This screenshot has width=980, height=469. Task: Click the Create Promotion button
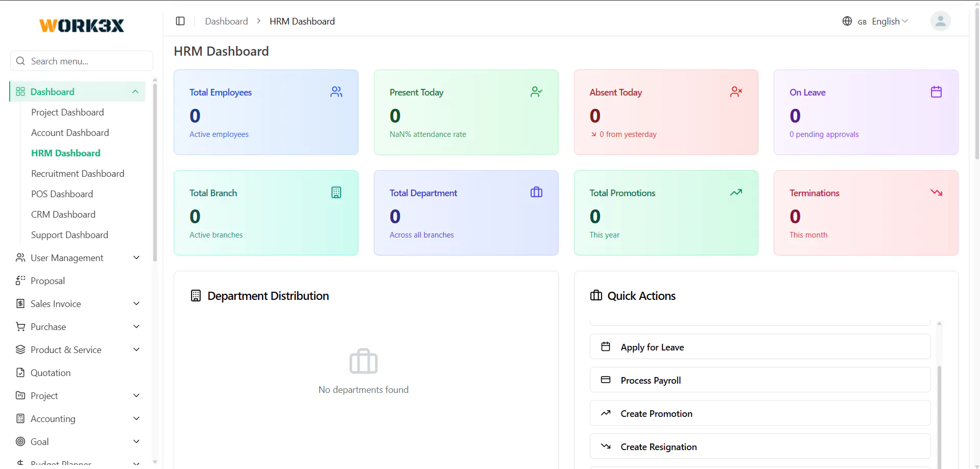click(x=760, y=413)
